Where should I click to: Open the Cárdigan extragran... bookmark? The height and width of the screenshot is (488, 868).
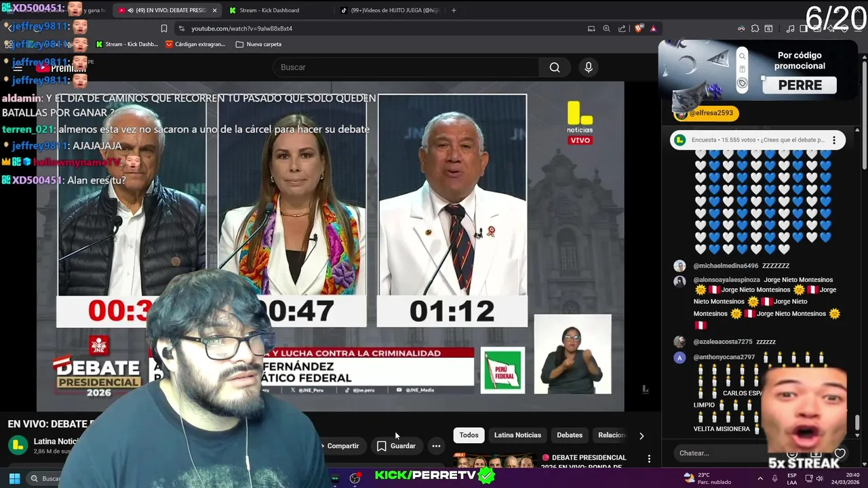(196, 44)
